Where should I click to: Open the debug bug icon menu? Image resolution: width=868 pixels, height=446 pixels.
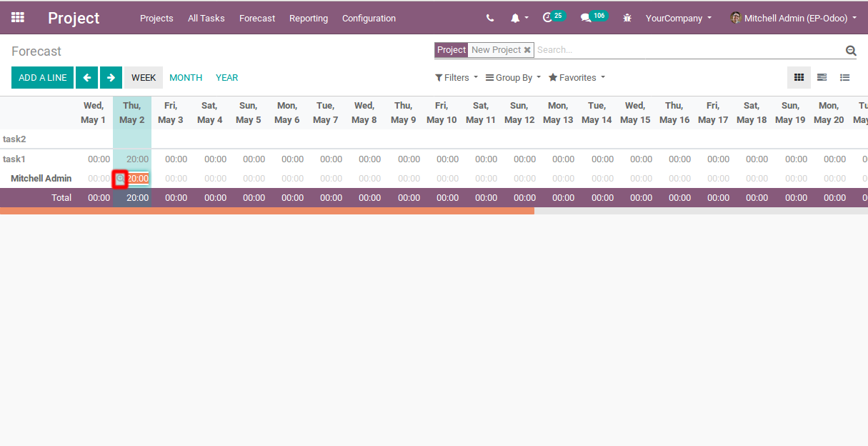pyautogui.click(x=627, y=18)
